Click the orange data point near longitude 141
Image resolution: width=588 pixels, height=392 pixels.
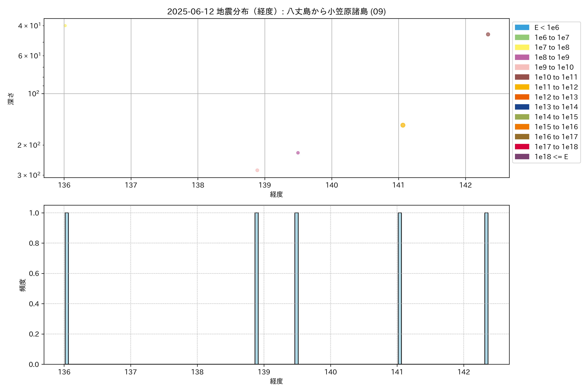click(x=403, y=125)
